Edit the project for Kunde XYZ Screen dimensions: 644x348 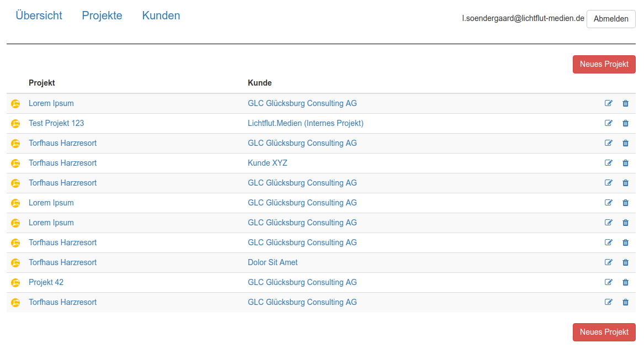pos(609,163)
